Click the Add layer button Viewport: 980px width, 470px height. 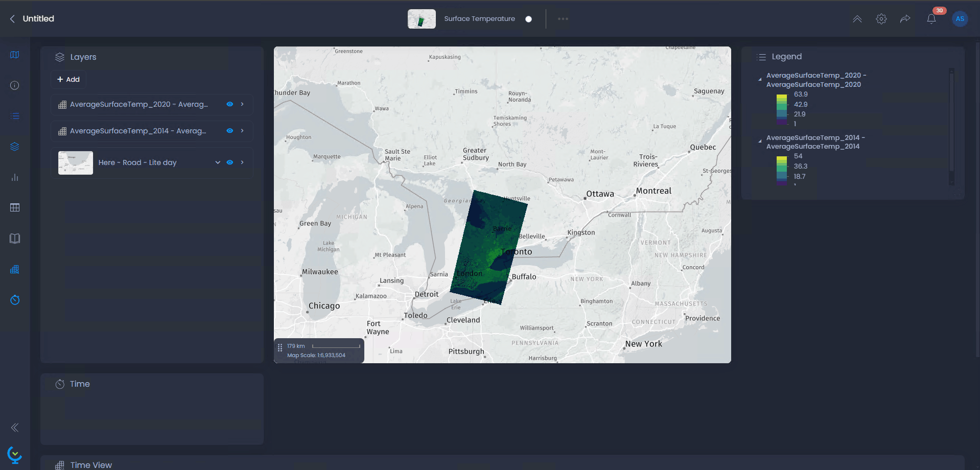pyautogui.click(x=68, y=79)
